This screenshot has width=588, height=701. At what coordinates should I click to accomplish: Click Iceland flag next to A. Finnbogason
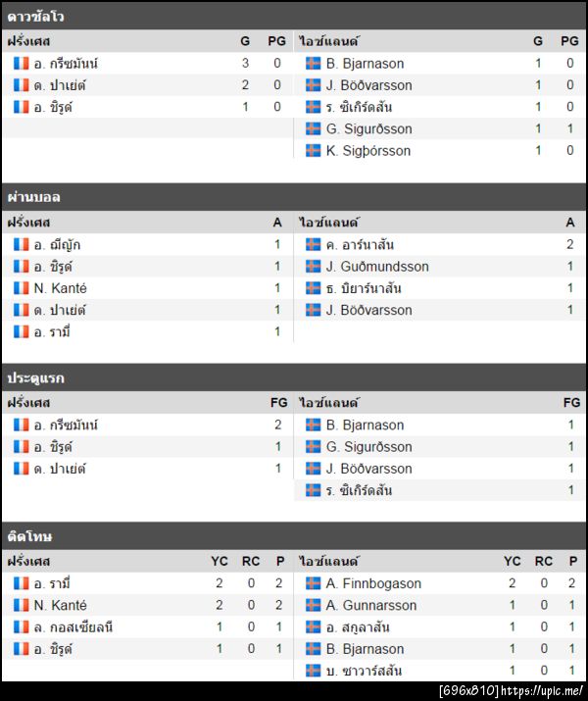(314, 583)
